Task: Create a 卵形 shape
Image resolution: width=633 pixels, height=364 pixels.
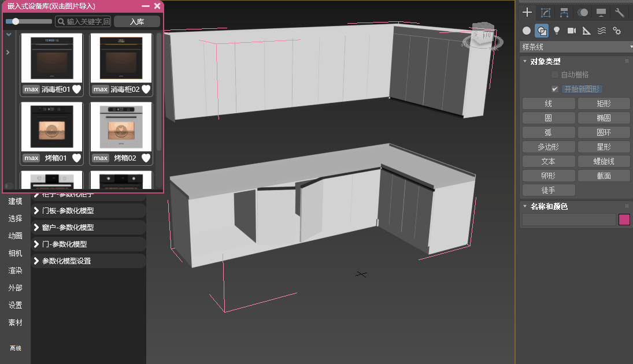Action: [549, 176]
